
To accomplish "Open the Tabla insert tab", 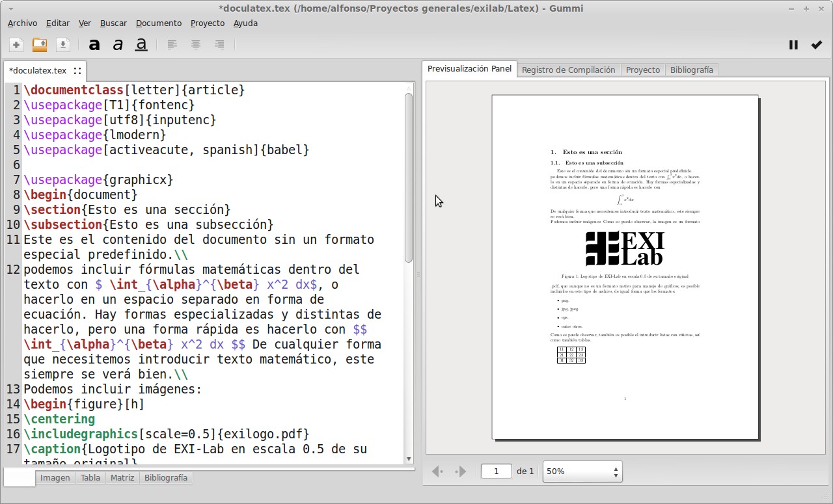I will click(90, 478).
